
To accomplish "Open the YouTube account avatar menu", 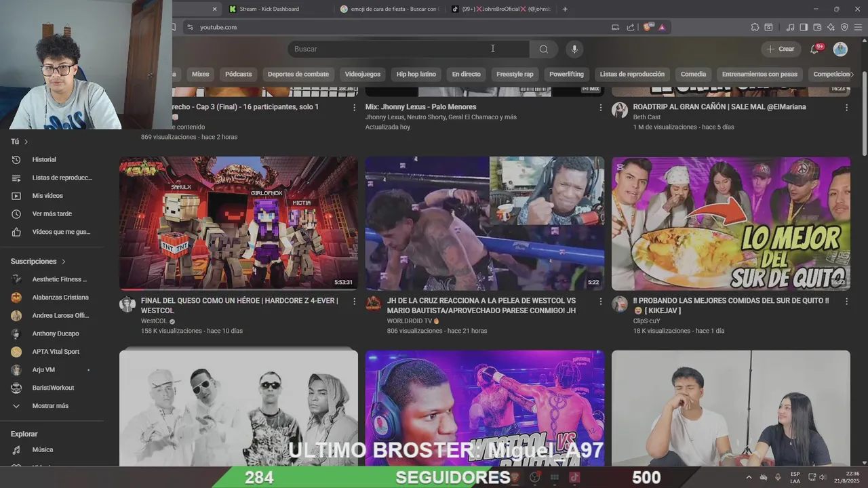I will tap(840, 49).
